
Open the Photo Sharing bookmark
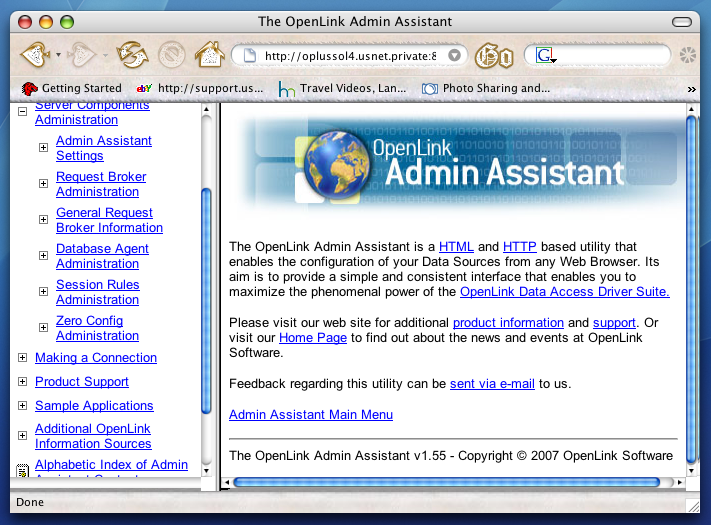[x=486, y=88]
